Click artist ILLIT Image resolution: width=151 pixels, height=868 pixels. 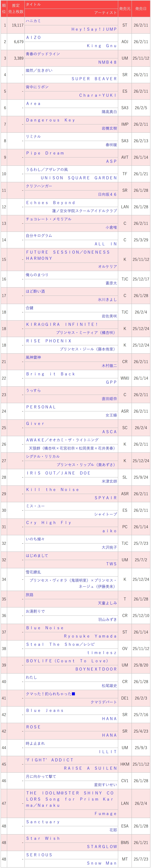coord(108,751)
